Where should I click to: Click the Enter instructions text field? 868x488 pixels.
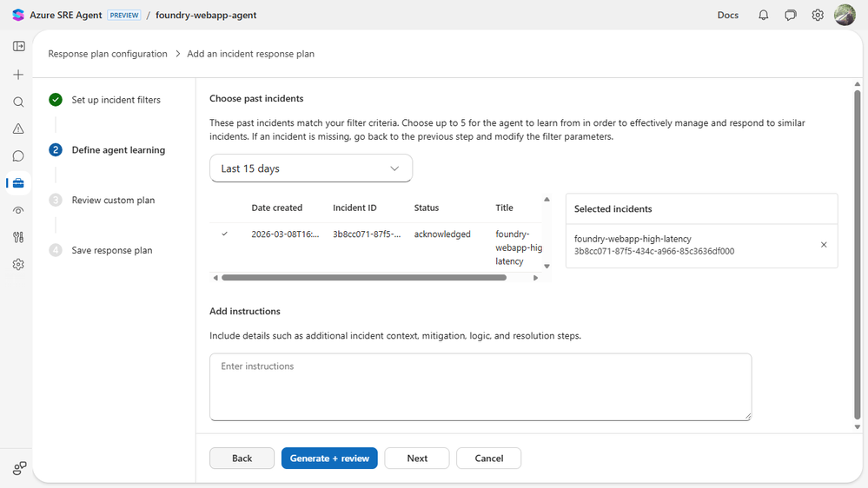click(x=480, y=386)
